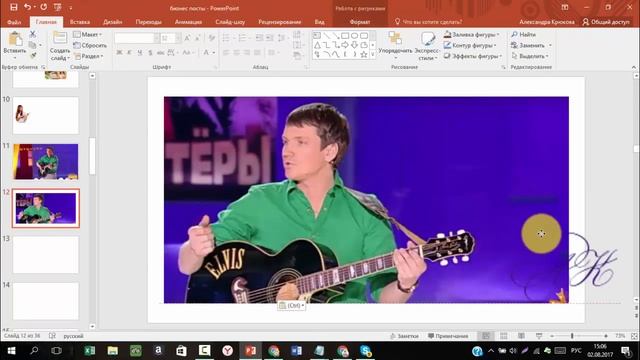Click the Format Painter brush icon
The width and height of the screenshot is (640, 360).
[x=33, y=55]
